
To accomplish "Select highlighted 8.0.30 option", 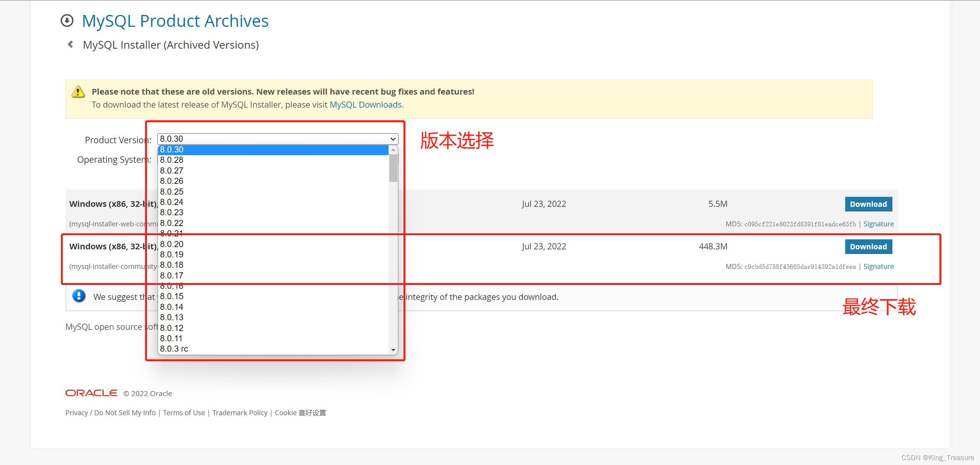I will [171, 150].
